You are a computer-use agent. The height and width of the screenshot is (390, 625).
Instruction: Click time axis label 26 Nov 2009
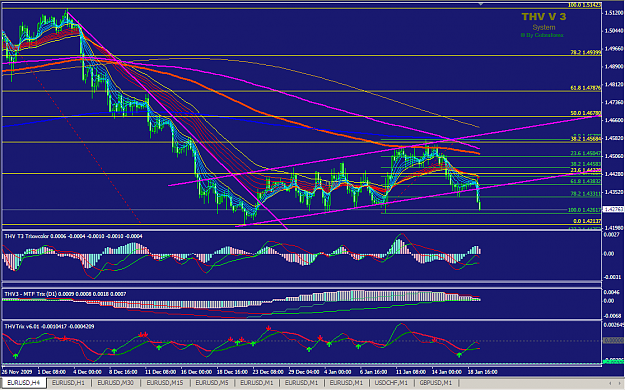(17, 372)
